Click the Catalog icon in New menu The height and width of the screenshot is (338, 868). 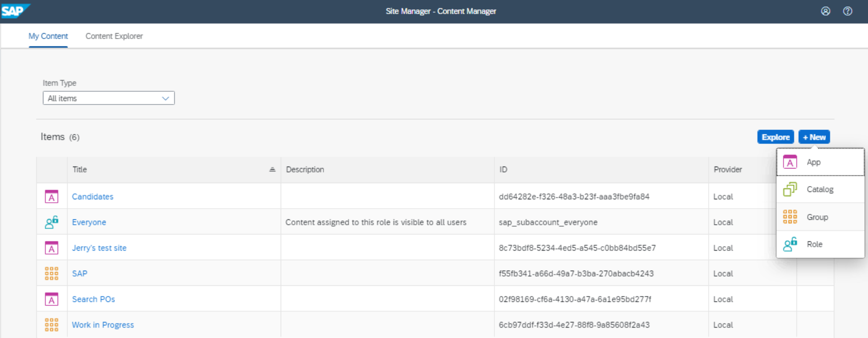point(790,189)
